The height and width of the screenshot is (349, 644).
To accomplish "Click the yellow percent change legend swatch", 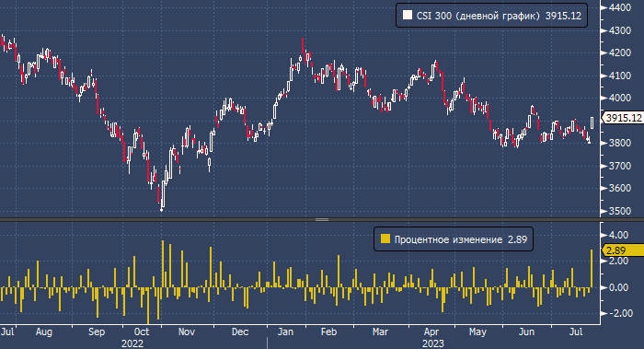I will 385,238.
